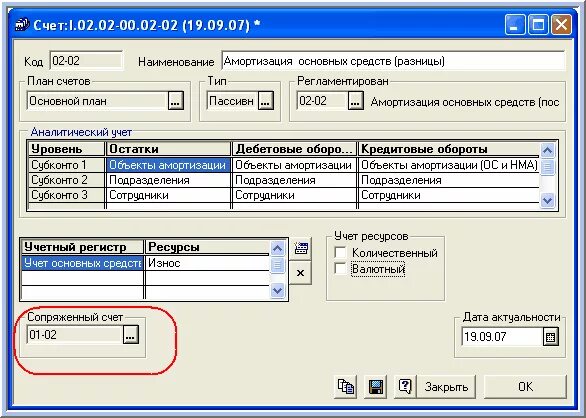This screenshot has height=418, width=586.
Task: Select Сотрудники cell in Остатки column
Action: pyautogui.click(x=169, y=195)
